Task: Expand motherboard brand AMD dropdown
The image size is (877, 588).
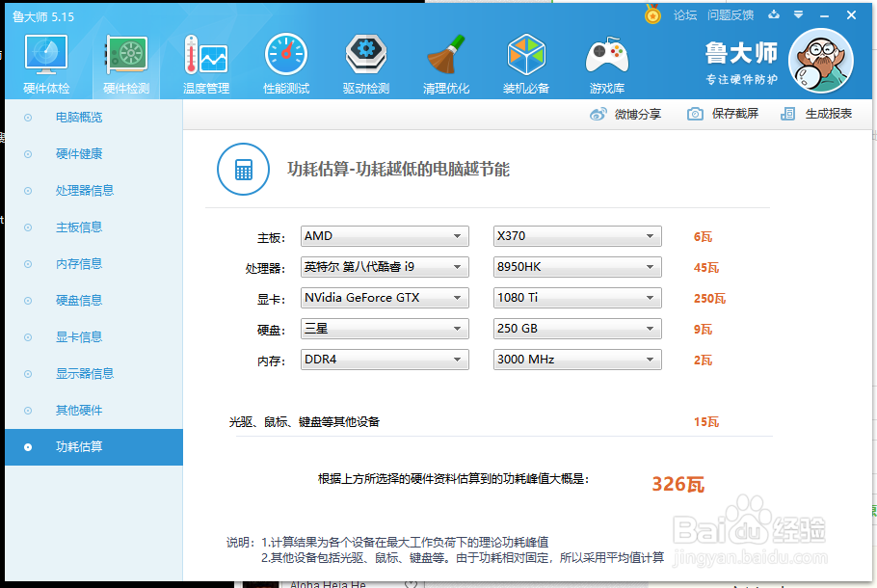Action: click(x=385, y=236)
